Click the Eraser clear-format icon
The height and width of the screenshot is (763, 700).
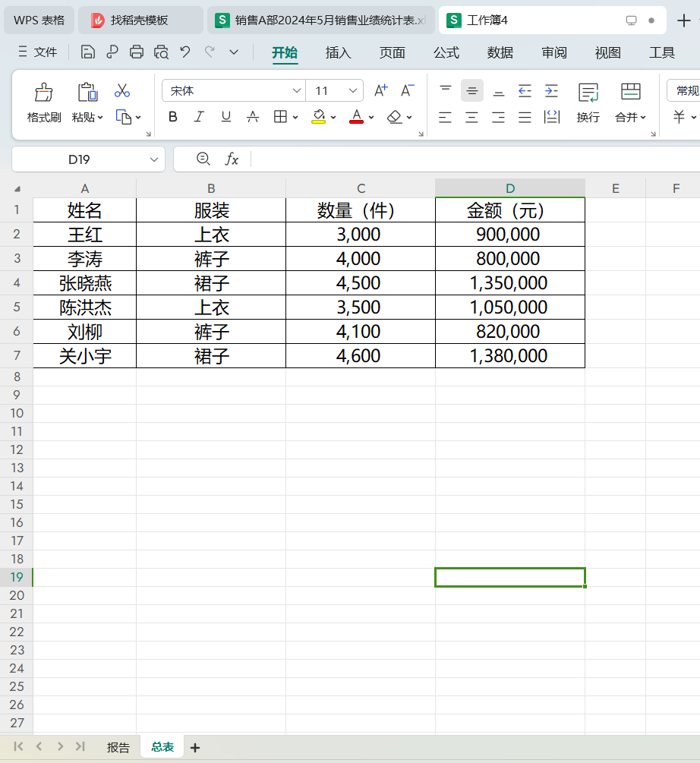(x=395, y=117)
